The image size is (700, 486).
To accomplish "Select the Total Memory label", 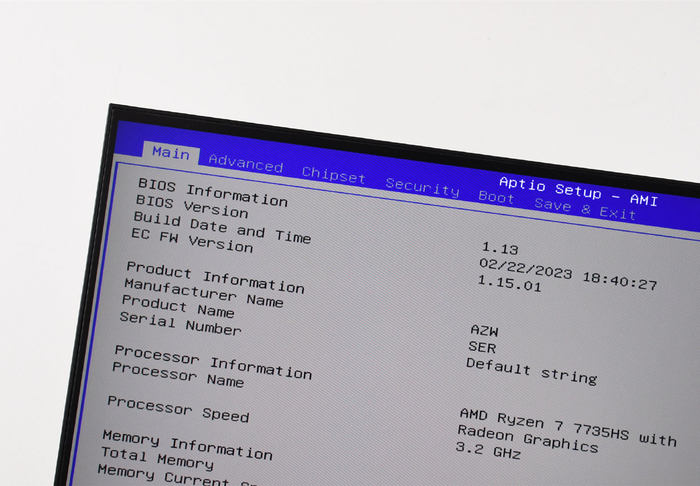I will click(158, 458).
